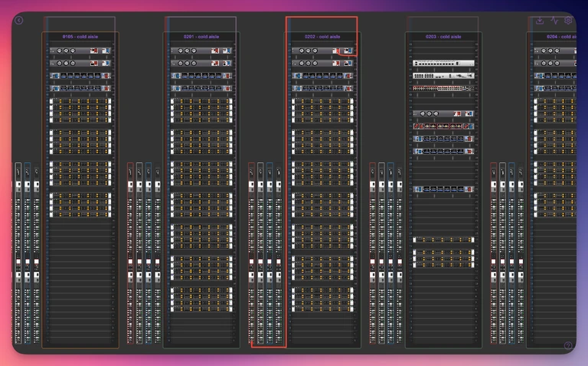
Task: Select lowest isolated blue switch in rack 0203
Action: tap(443, 189)
